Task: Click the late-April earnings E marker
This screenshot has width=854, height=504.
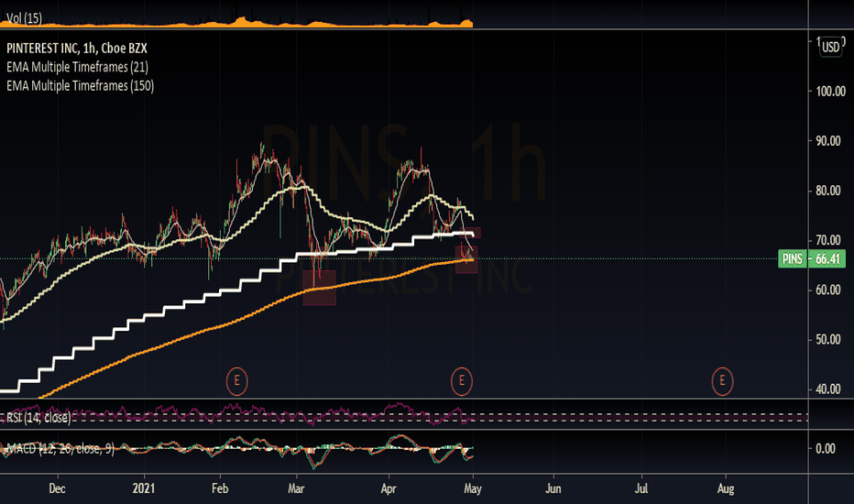Action: coord(461,381)
